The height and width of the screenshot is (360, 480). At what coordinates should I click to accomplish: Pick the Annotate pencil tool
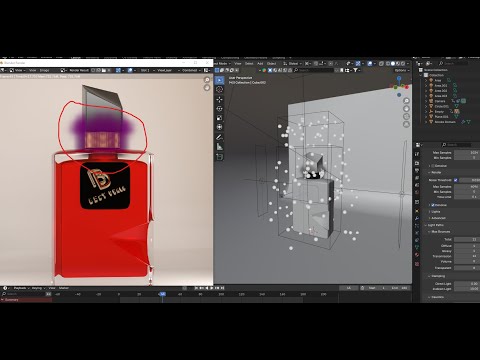click(x=219, y=137)
